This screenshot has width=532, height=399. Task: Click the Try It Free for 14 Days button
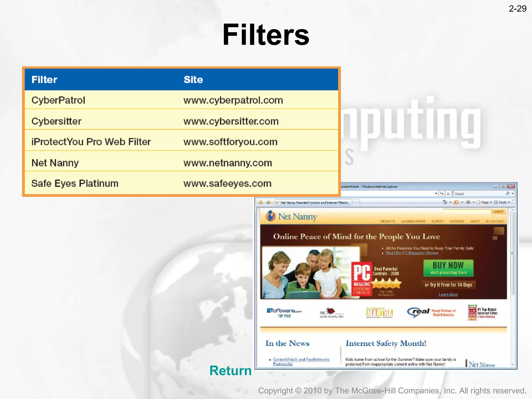[x=448, y=285]
